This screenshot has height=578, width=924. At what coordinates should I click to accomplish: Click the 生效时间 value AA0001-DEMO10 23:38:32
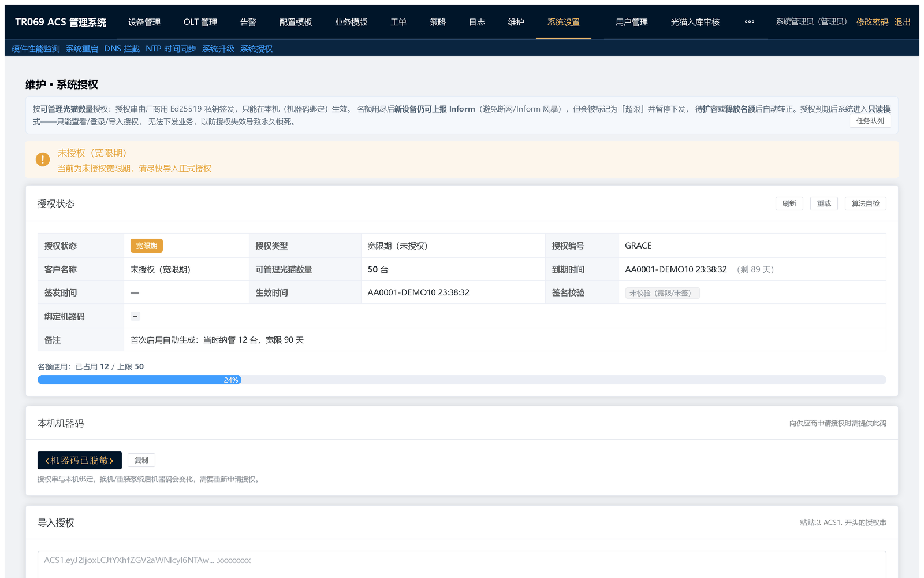pos(419,292)
